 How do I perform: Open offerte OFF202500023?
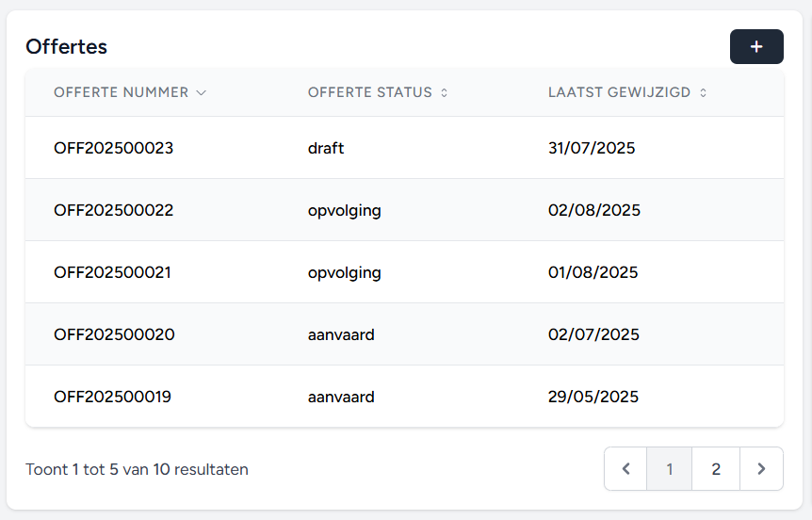pos(113,148)
